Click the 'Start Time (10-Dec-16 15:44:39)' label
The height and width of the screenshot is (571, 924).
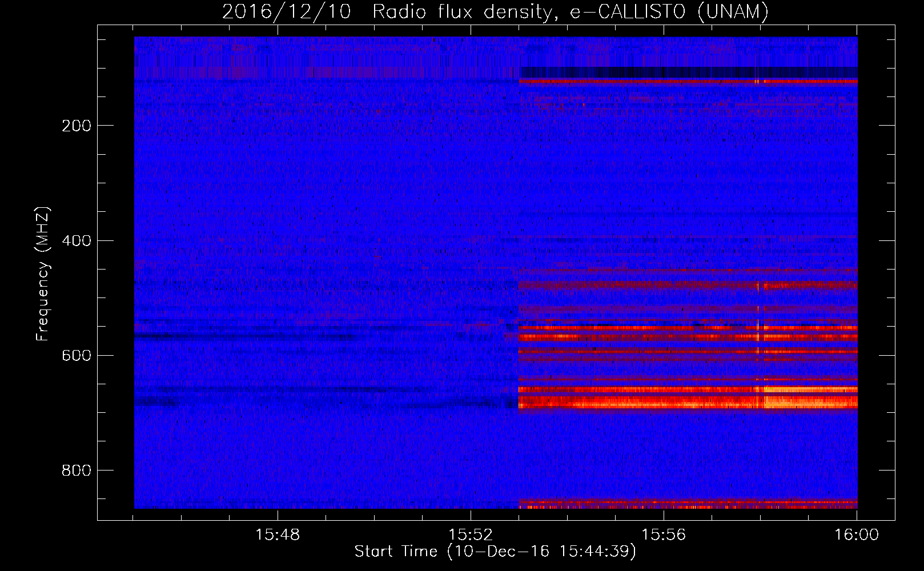495,552
